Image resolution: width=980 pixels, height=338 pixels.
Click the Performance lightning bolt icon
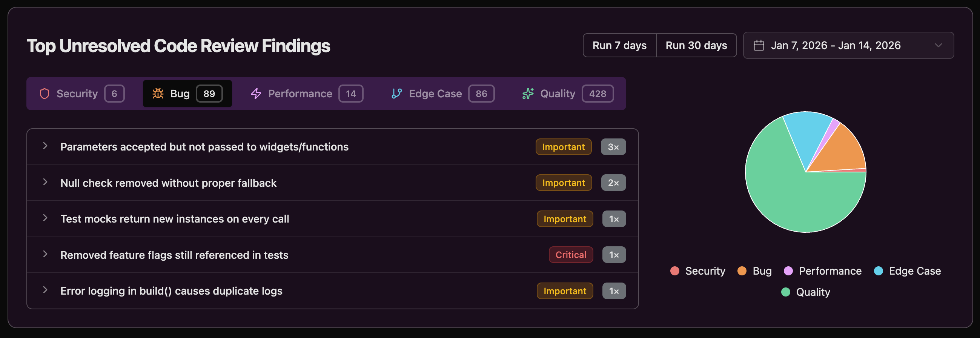tap(256, 94)
